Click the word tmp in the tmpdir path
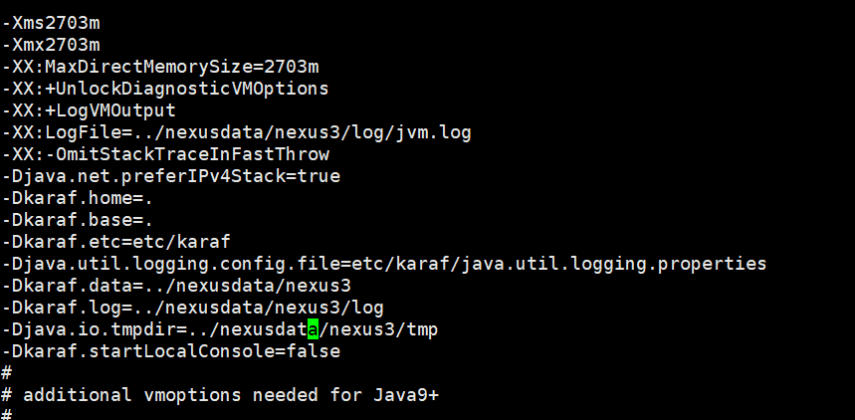Screen dimensions: 855x420 [422, 330]
